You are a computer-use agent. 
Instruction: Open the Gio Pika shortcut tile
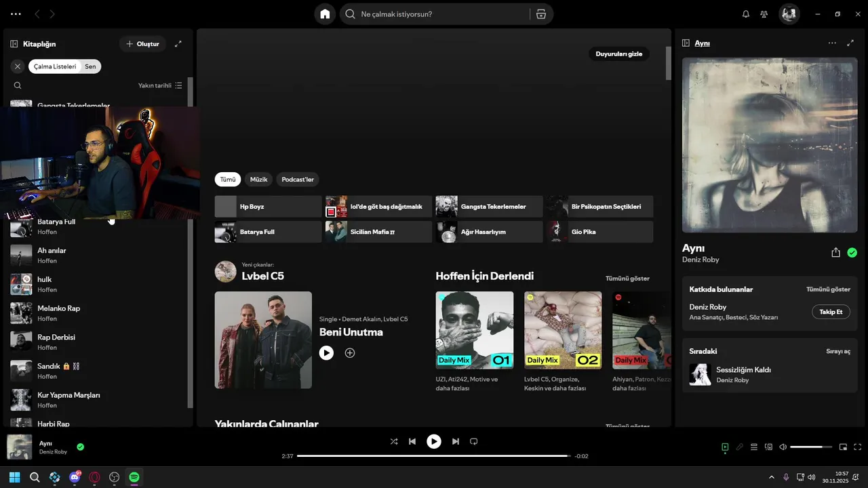pos(599,232)
